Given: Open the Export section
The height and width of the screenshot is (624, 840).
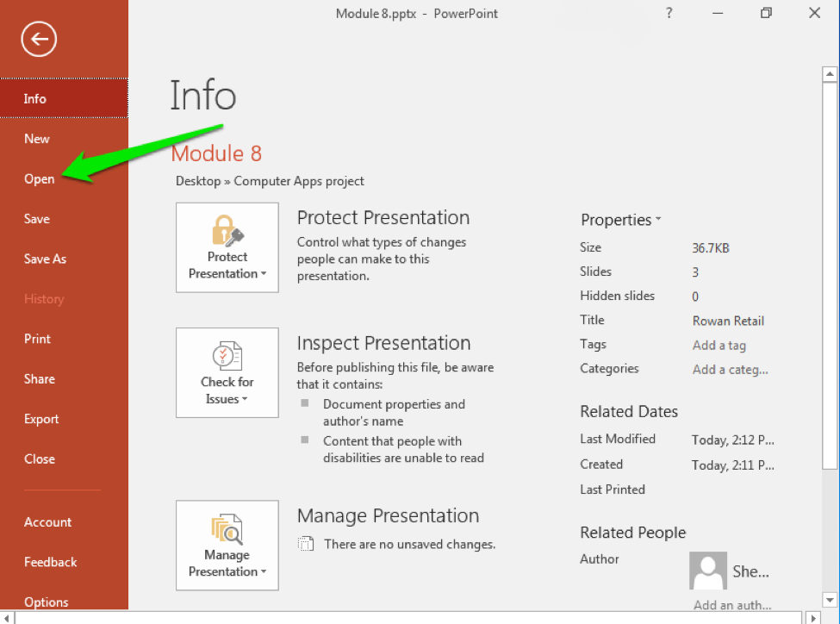Looking at the screenshot, I should [x=41, y=419].
